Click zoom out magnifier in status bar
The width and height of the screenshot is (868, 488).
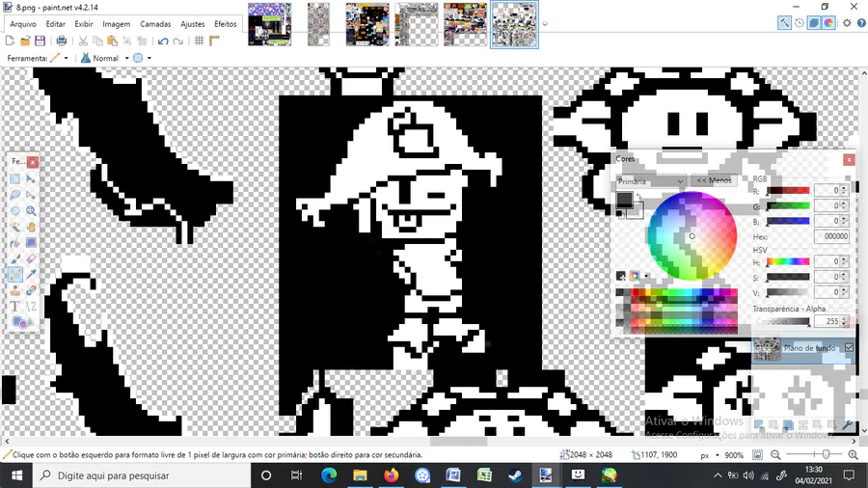(x=775, y=455)
